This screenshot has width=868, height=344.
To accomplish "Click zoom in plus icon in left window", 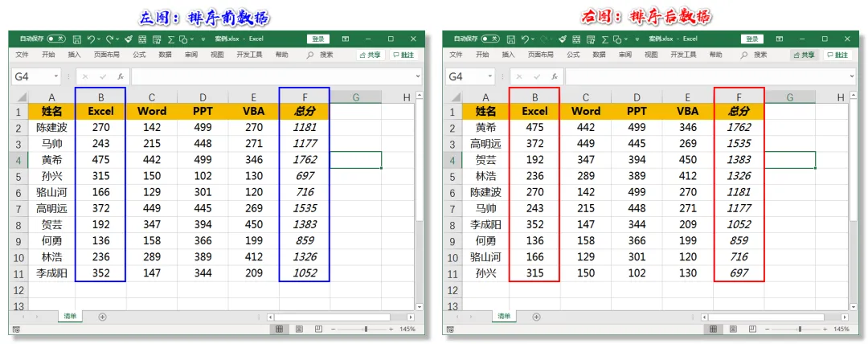I will coord(391,329).
